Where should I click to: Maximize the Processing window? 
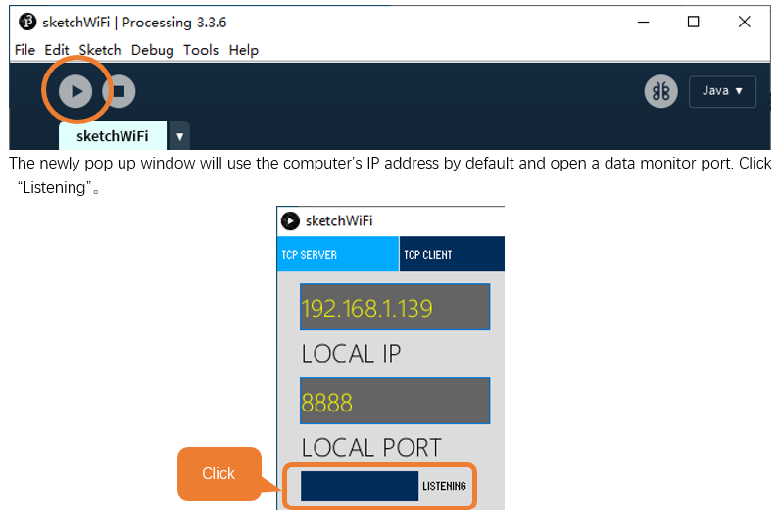point(693,22)
